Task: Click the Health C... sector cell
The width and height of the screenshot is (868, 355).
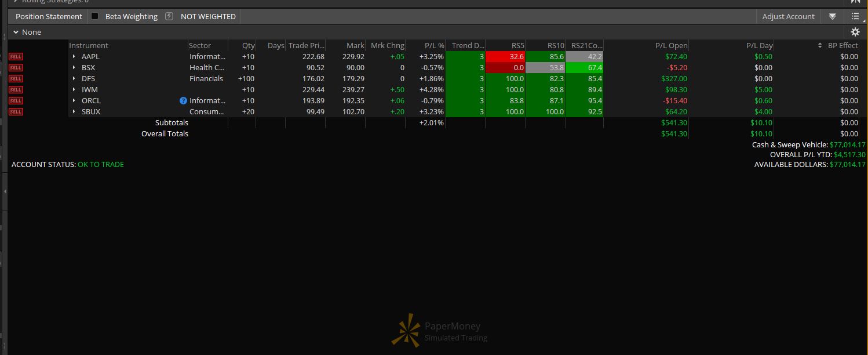Action: coord(207,68)
